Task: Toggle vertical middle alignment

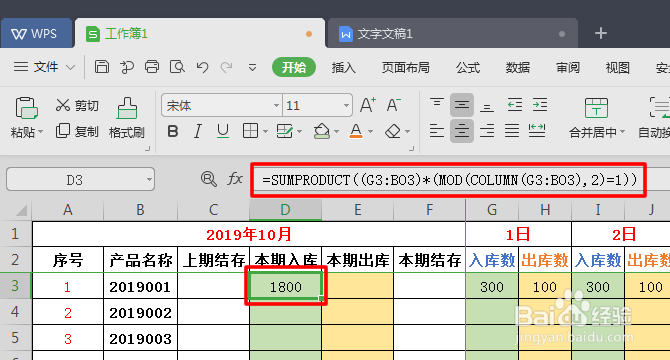Action: click(461, 105)
